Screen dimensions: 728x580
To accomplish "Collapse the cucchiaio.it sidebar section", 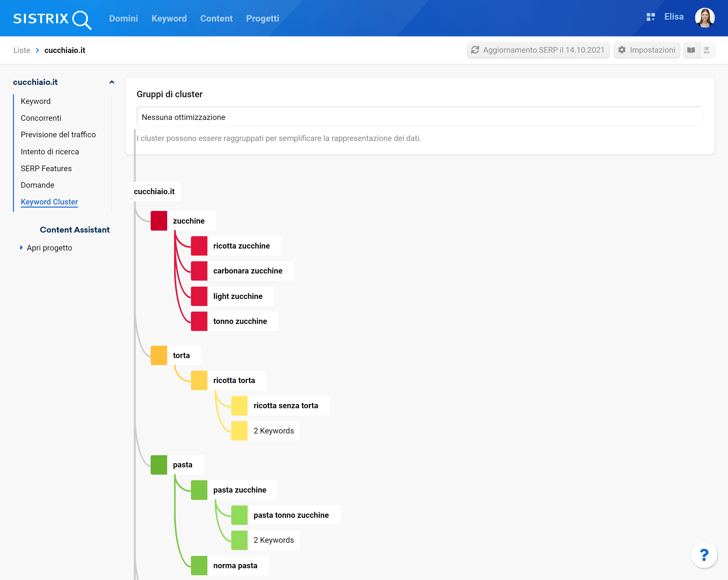I will coord(112,82).
